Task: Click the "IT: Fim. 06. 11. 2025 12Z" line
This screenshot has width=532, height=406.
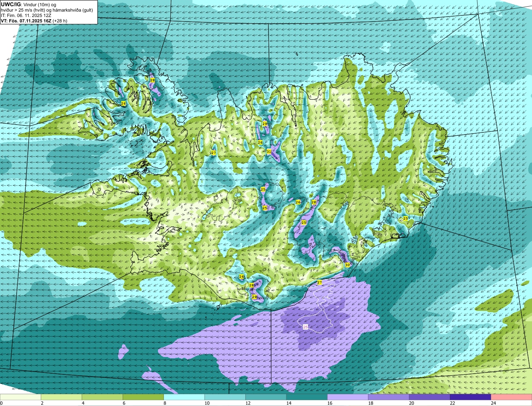Action: 26,15
